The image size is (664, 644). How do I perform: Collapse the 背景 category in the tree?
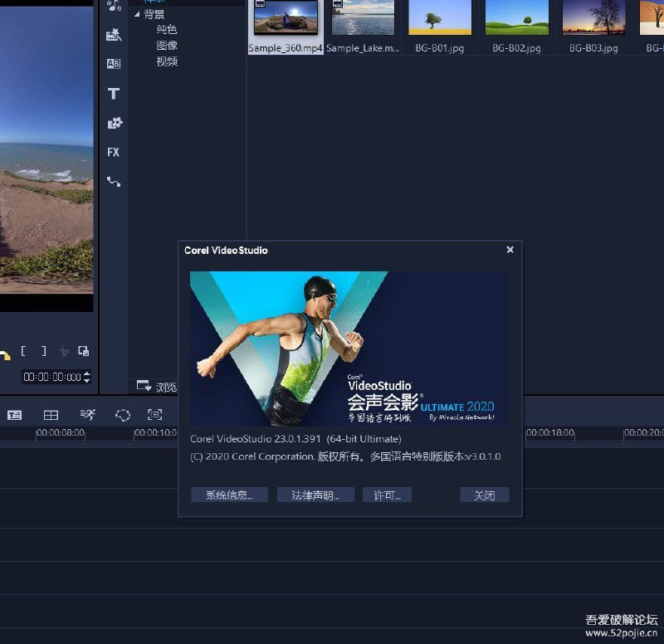[138, 12]
